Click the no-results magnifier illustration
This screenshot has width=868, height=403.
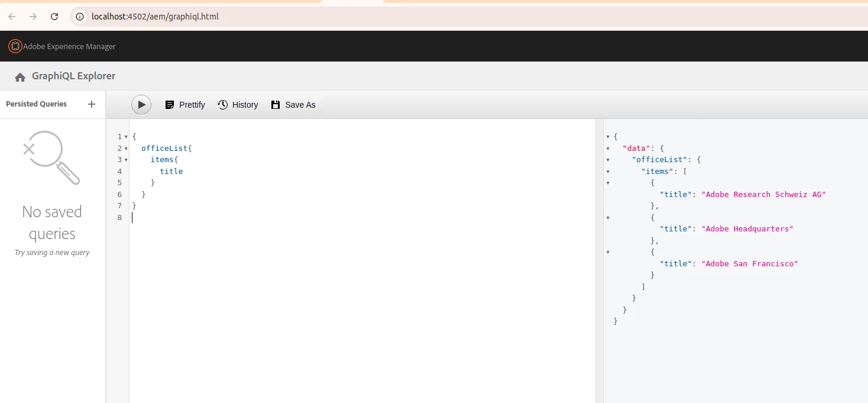coord(51,157)
